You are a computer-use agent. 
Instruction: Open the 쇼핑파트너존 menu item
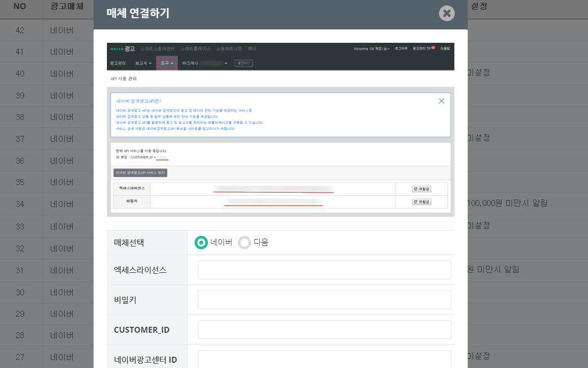click(230, 49)
